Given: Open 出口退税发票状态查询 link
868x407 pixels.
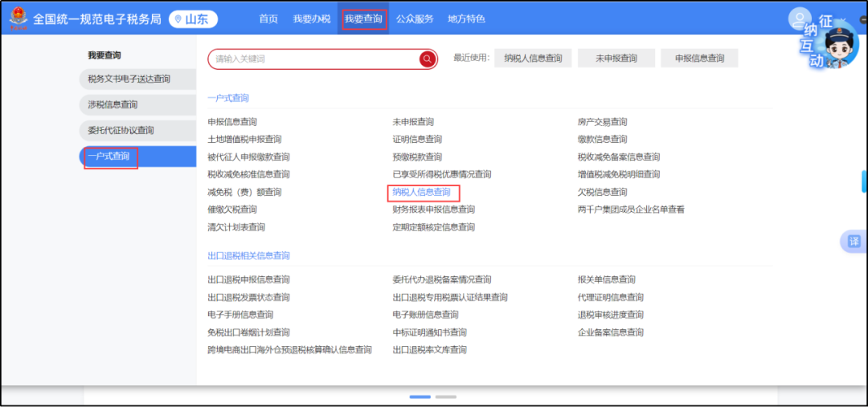Looking at the screenshot, I should pyautogui.click(x=248, y=298).
